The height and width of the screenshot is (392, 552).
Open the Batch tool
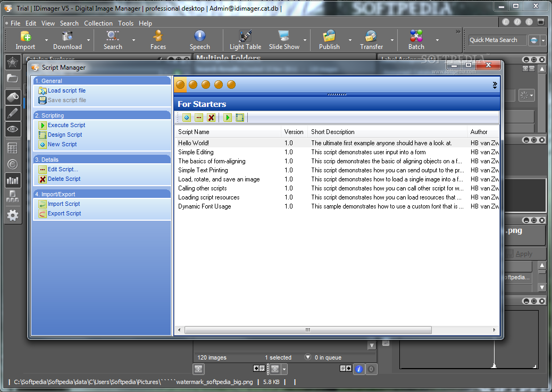click(x=416, y=40)
